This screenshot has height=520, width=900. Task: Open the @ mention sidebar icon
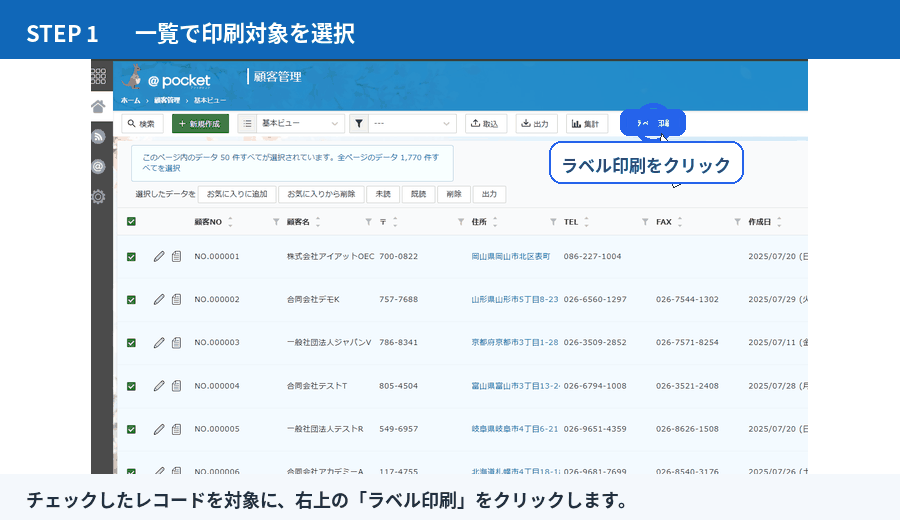(x=98, y=166)
